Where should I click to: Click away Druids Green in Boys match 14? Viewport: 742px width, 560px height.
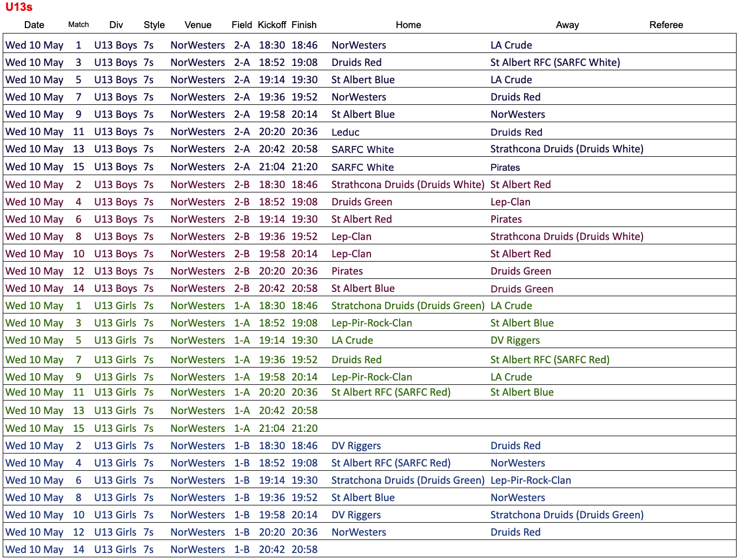click(x=522, y=289)
